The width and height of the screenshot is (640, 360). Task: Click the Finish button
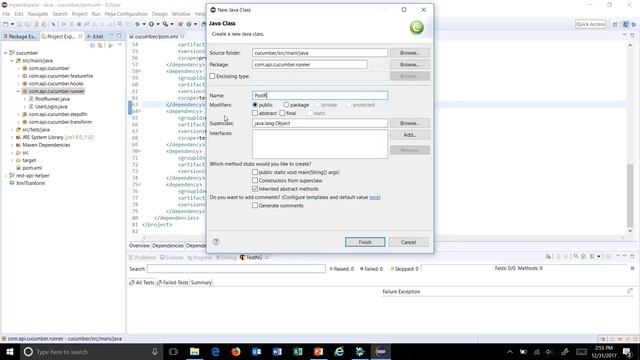[x=365, y=242]
